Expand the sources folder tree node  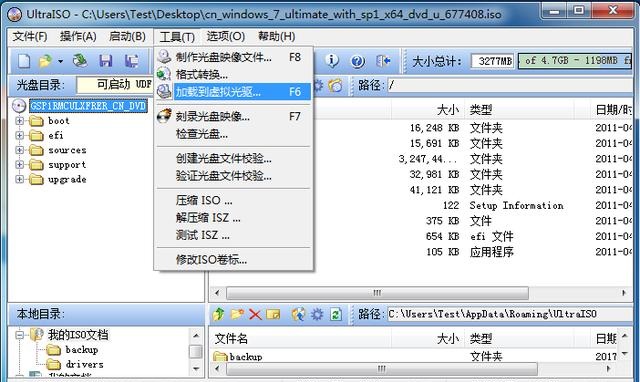19,150
